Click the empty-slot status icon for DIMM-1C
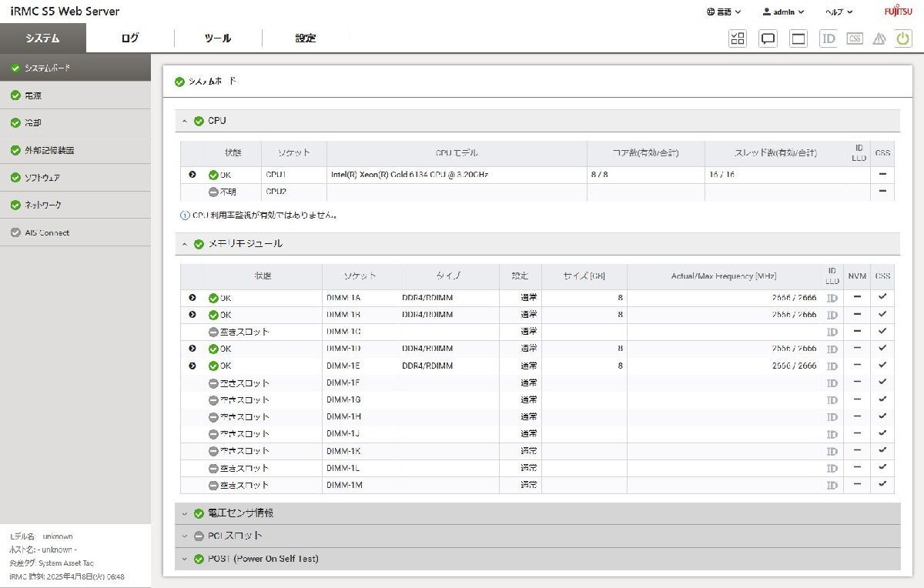The width and height of the screenshot is (924, 588). click(x=213, y=332)
